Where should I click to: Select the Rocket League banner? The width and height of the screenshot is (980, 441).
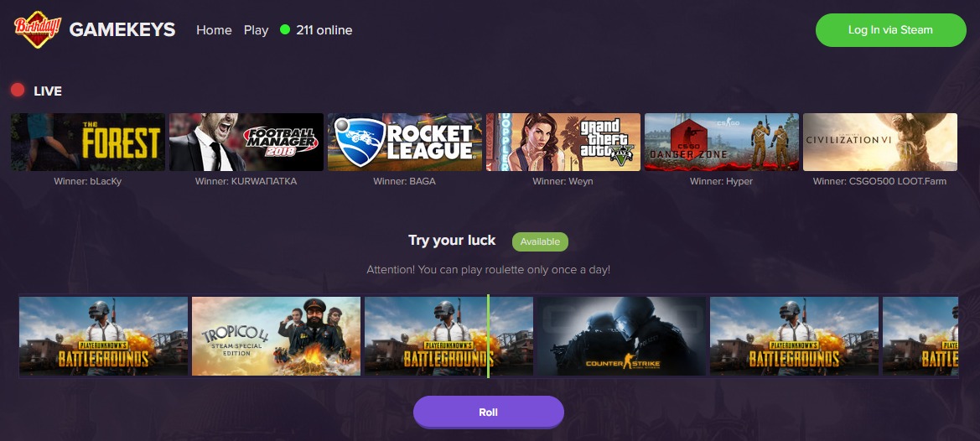[x=405, y=142]
